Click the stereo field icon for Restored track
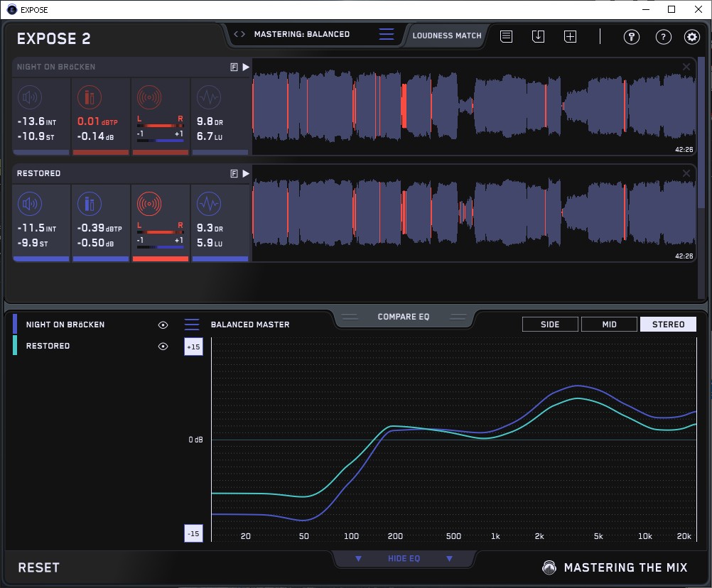 149,204
